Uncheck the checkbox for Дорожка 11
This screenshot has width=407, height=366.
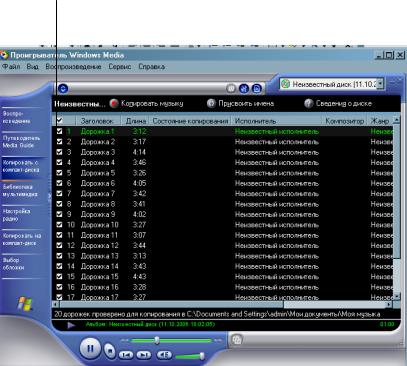pyautogui.click(x=59, y=235)
